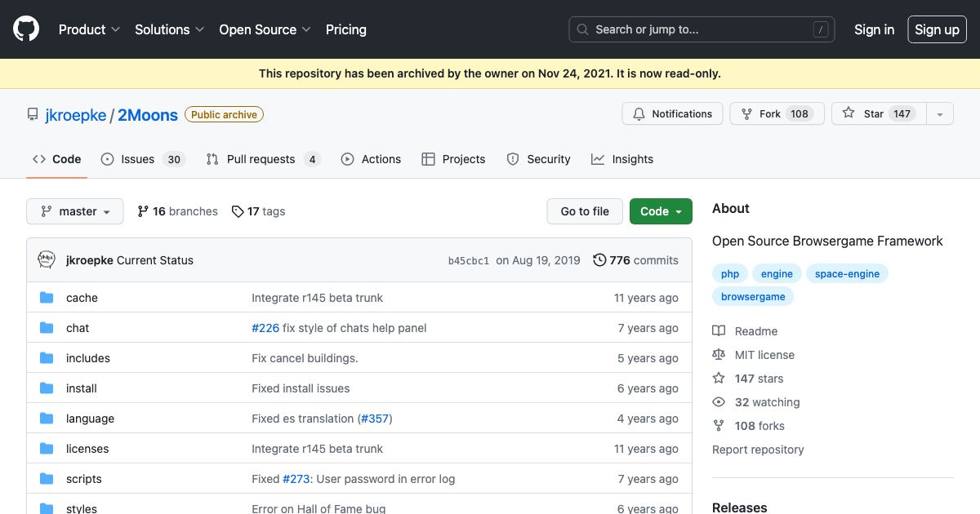Select the php topic tag badge
This screenshot has height=514, width=980.
[x=729, y=273]
